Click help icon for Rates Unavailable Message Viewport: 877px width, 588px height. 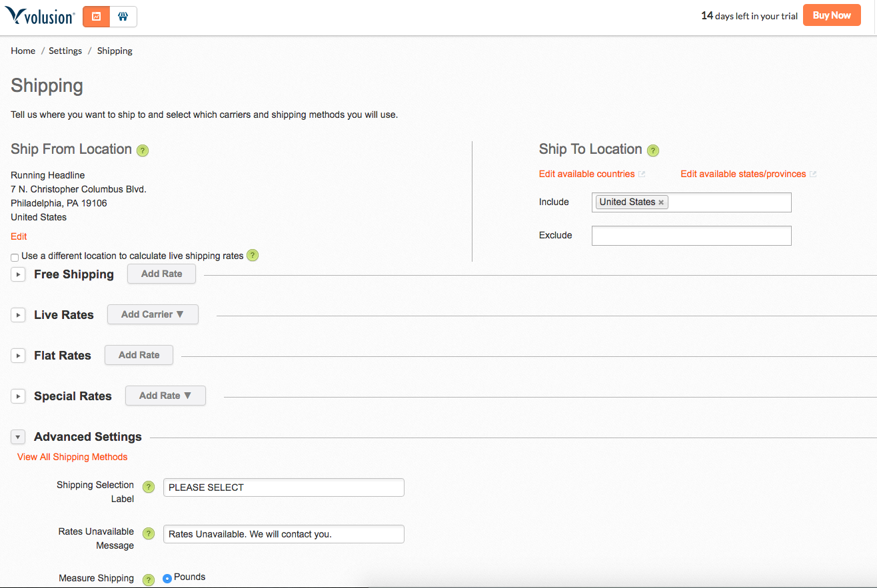pyautogui.click(x=149, y=534)
